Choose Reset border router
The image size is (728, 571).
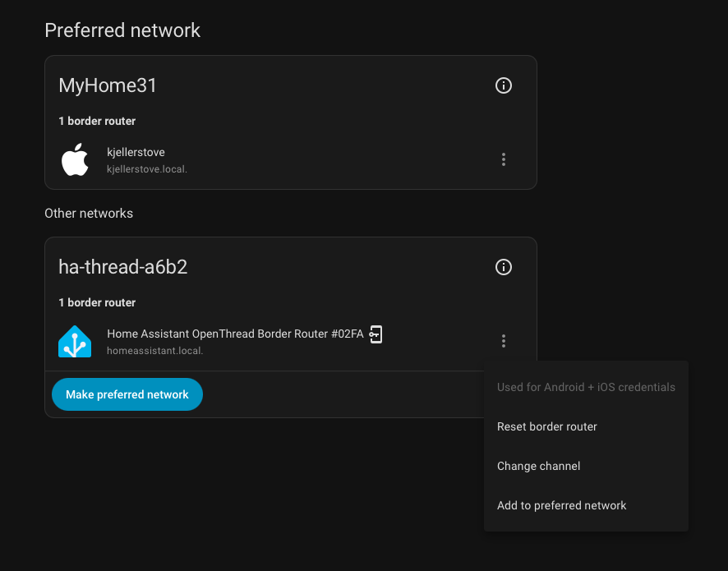click(546, 426)
